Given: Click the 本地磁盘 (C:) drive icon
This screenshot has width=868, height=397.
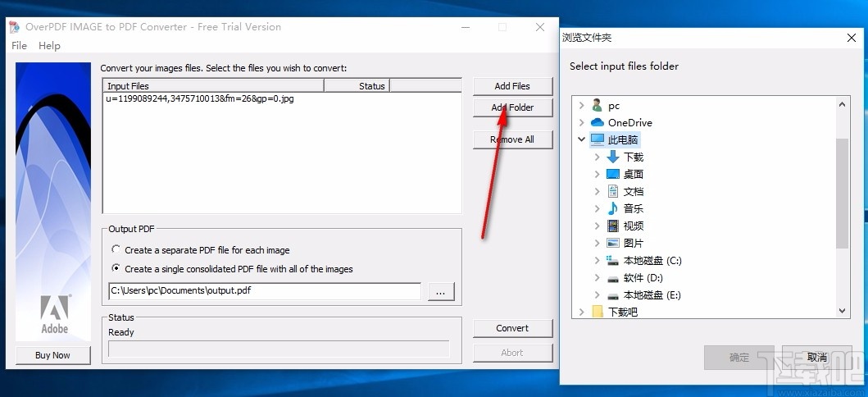Looking at the screenshot, I should click(613, 260).
